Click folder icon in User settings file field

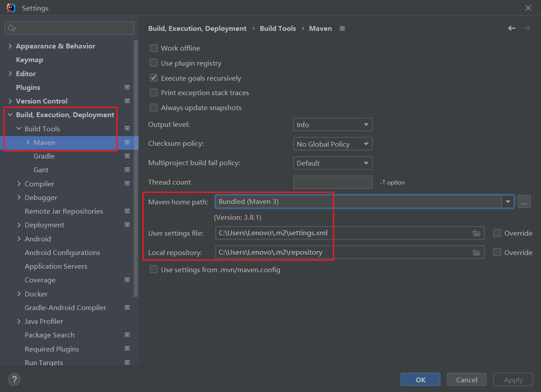point(477,233)
